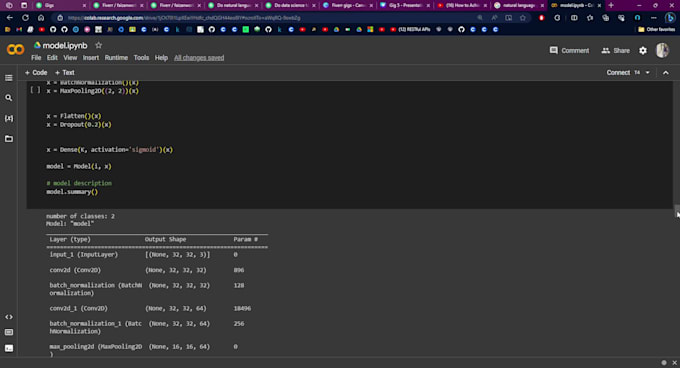Click the Share button

pyautogui.click(x=615, y=51)
